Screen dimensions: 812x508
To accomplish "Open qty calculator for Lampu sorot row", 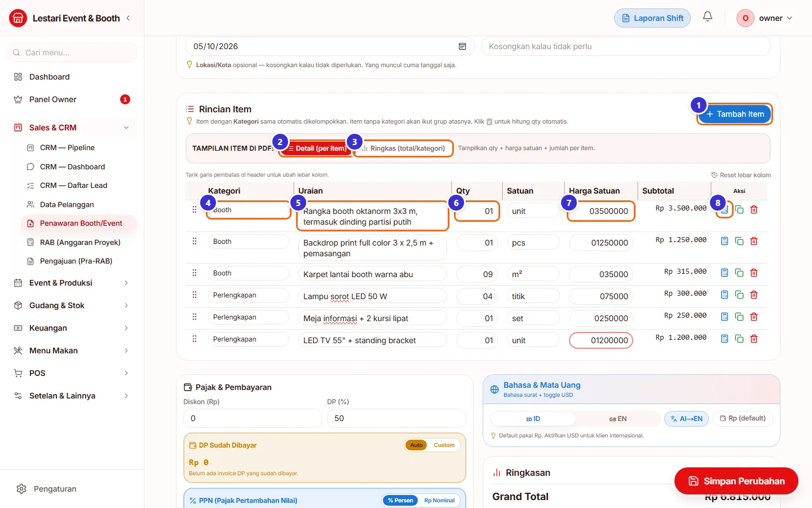I will click(x=725, y=295).
